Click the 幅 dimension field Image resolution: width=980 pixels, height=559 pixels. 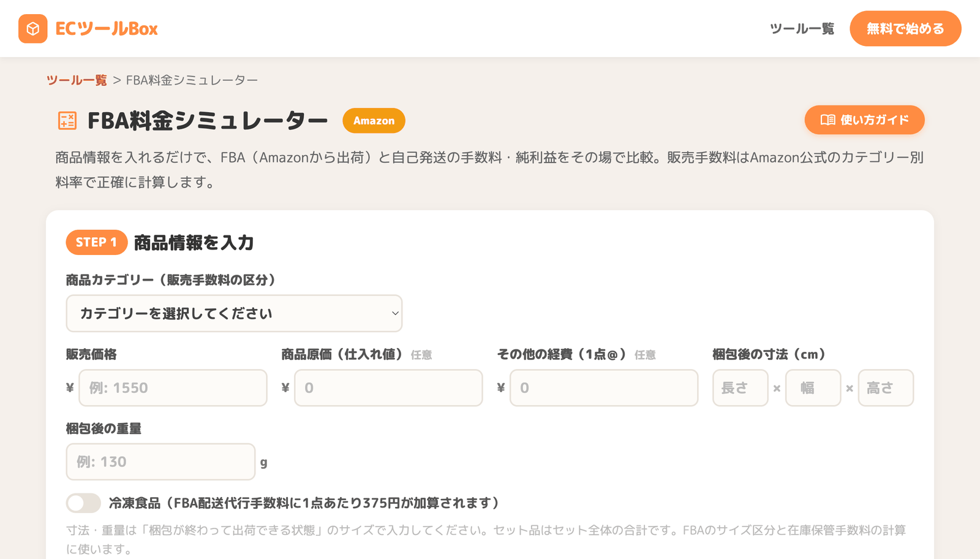point(813,387)
